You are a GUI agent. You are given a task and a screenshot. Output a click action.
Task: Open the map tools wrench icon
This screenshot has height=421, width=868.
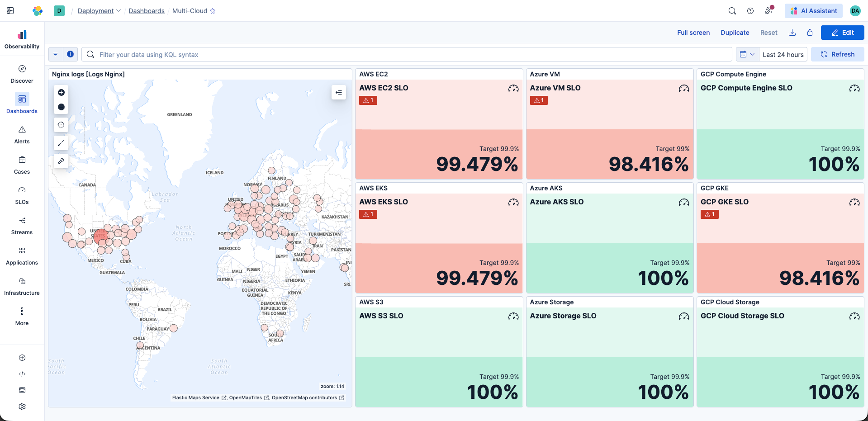61,161
